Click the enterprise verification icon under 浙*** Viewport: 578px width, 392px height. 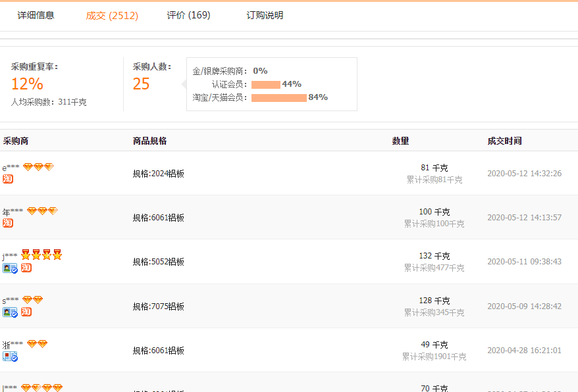click(10, 356)
